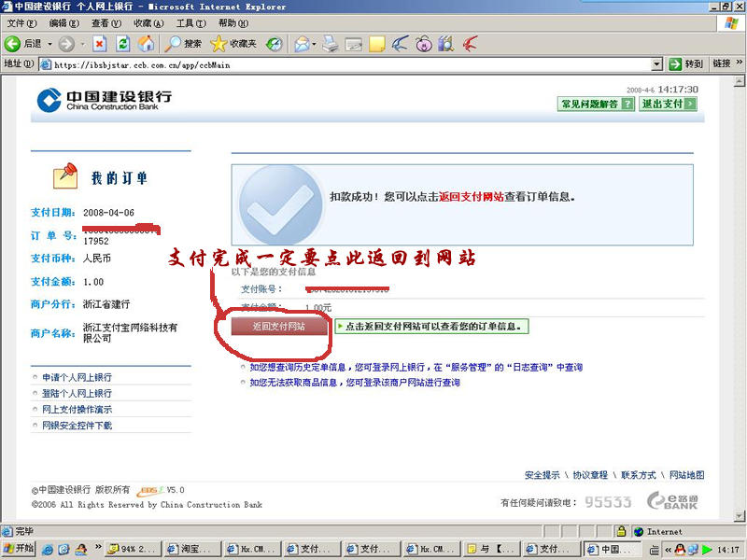Open the 收藏 menu

[x=148, y=22]
